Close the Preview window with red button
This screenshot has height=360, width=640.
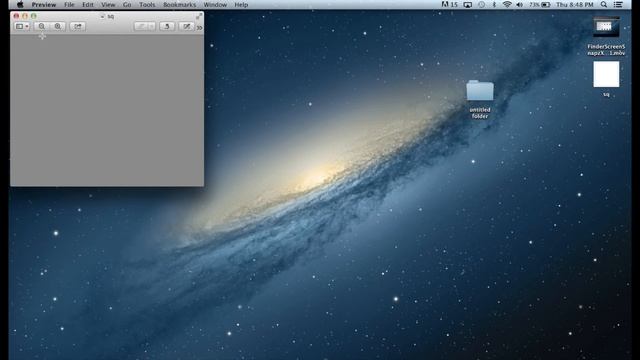tap(16, 16)
